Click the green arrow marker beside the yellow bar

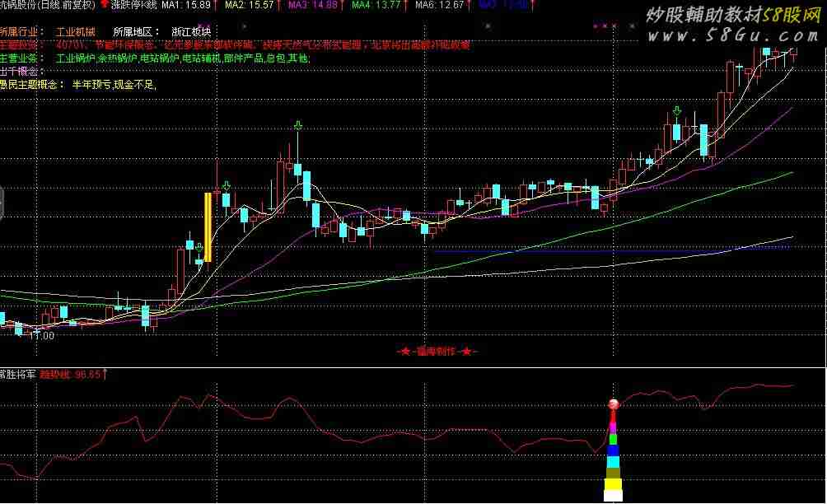(226, 186)
